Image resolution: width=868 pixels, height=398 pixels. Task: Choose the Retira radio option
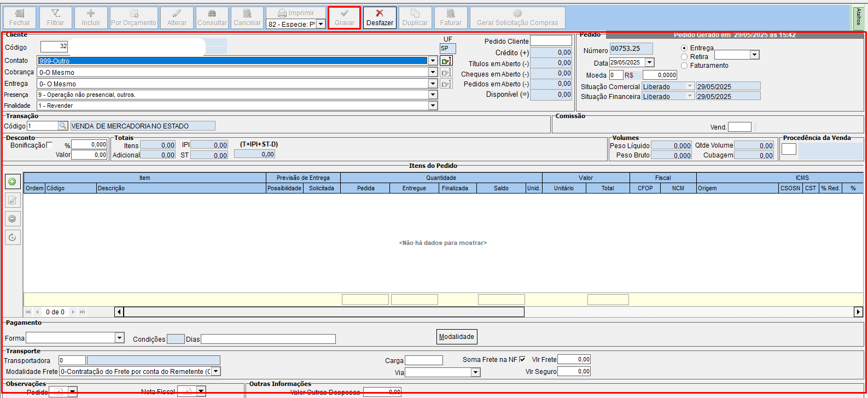pyautogui.click(x=684, y=57)
